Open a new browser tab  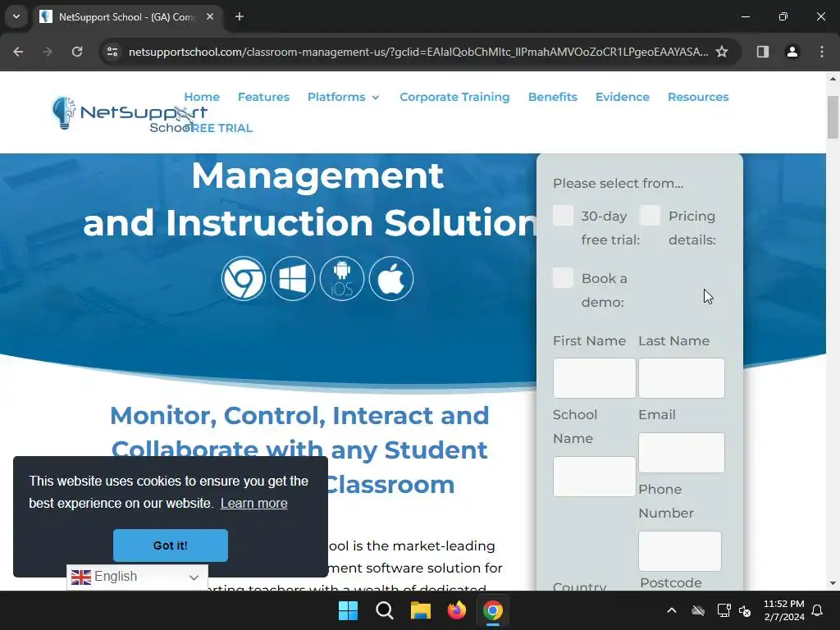[240, 16]
